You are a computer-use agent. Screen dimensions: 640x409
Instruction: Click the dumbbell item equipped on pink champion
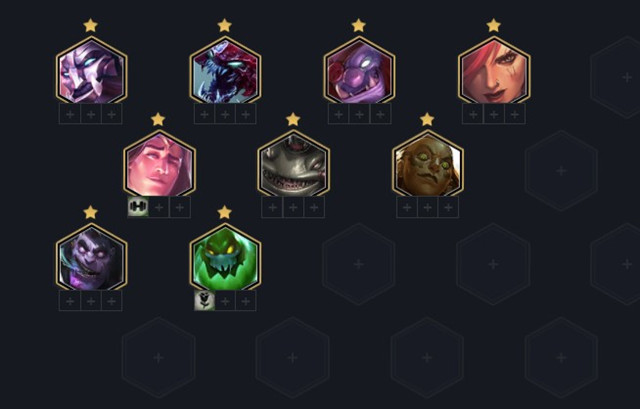[138, 207]
